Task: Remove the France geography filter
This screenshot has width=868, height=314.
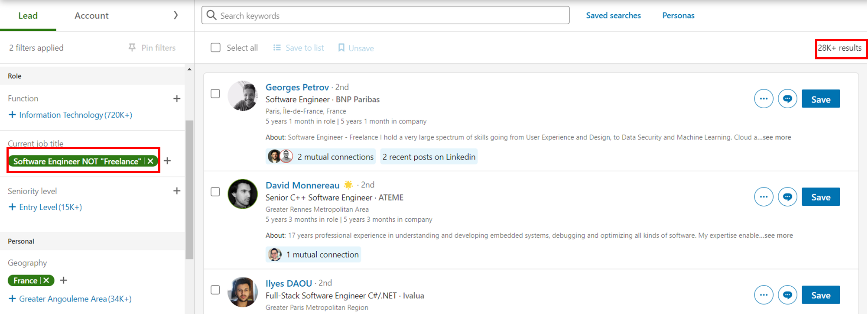Action: (46, 281)
